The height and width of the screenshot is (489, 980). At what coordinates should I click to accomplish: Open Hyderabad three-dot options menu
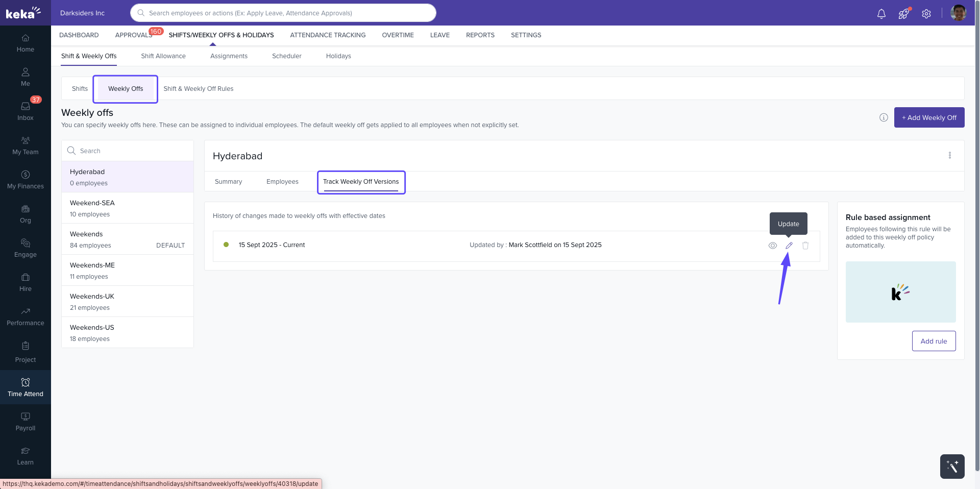point(949,155)
